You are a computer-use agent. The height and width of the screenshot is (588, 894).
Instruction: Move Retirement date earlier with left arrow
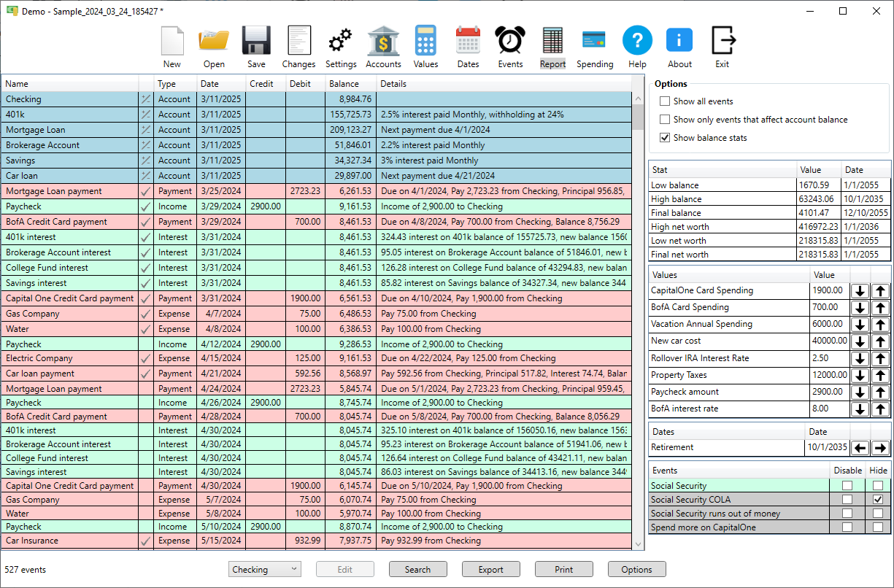pyautogui.click(x=860, y=448)
